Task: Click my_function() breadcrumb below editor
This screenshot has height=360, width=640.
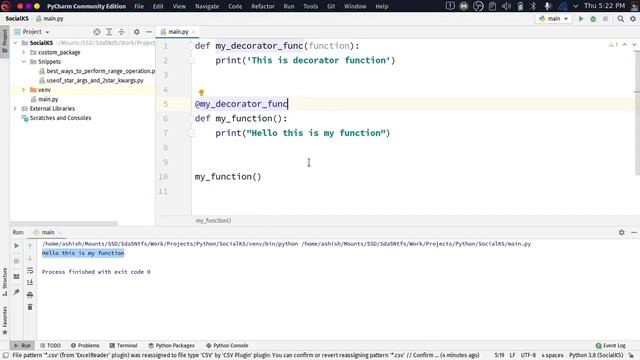Action: pos(213,220)
